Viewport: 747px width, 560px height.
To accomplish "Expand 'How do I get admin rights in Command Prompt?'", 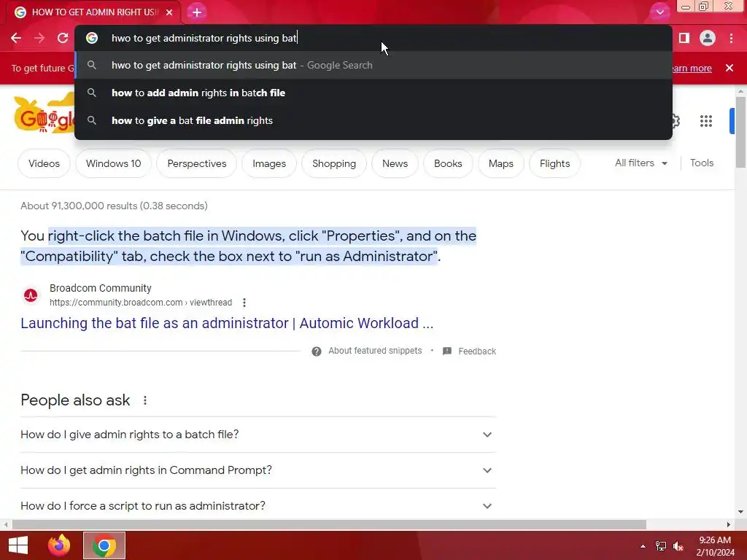I will click(258, 470).
